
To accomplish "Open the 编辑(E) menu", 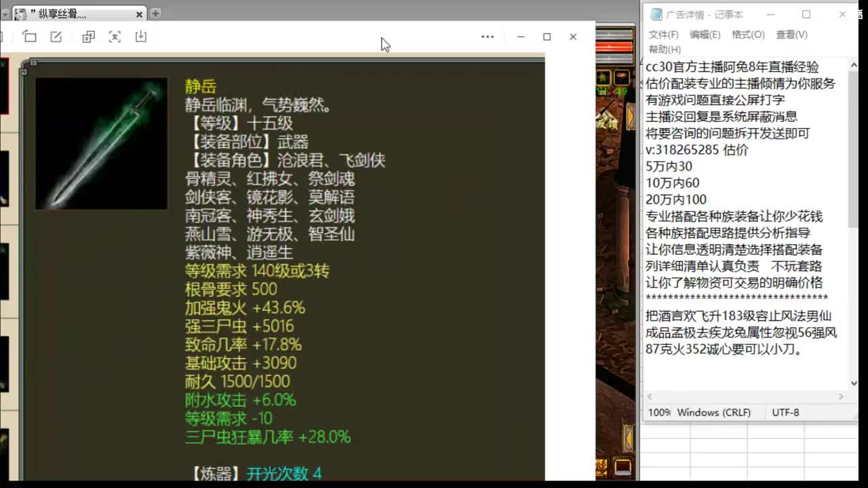I will click(706, 35).
